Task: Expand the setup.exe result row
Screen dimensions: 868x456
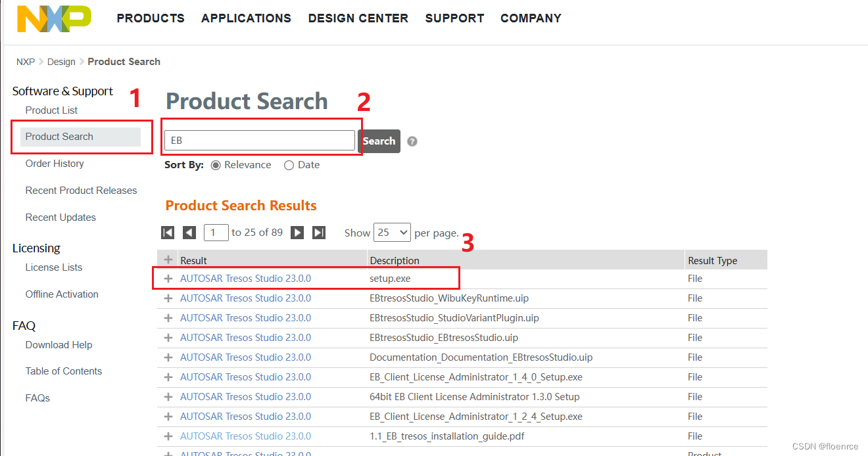Action: tap(168, 279)
